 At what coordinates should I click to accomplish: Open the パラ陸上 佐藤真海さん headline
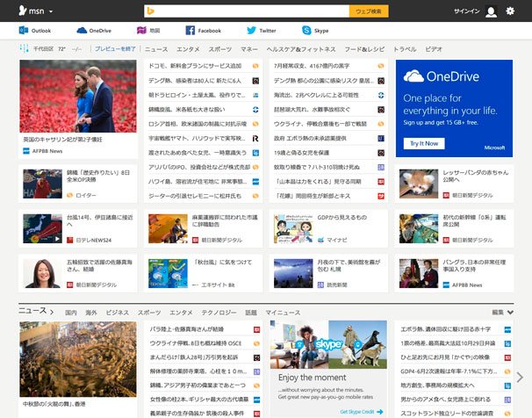(x=187, y=329)
